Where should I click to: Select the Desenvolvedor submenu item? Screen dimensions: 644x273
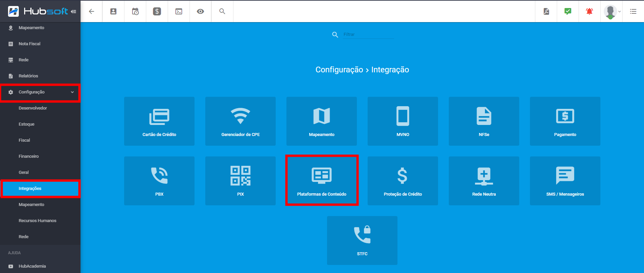40,108
